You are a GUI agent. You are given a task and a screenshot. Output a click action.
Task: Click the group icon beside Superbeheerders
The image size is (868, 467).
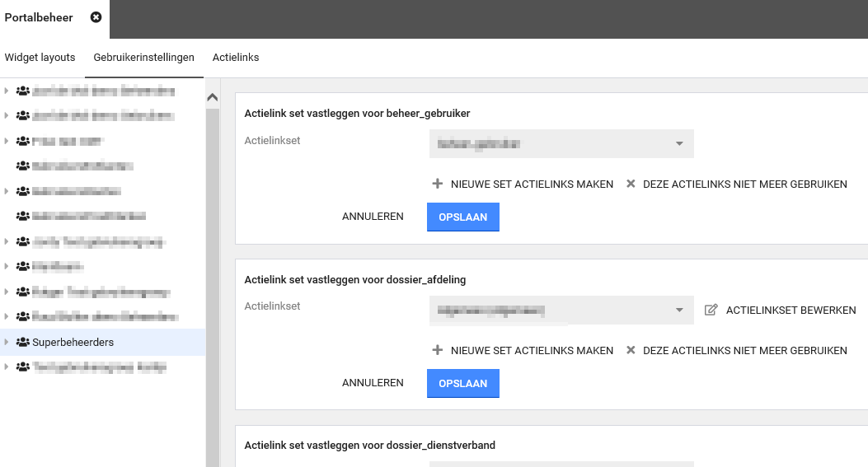[x=23, y=343]
